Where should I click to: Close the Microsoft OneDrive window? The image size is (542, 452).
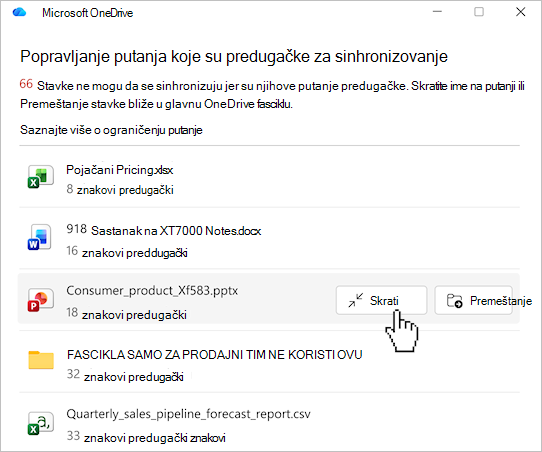click(521, 12)
